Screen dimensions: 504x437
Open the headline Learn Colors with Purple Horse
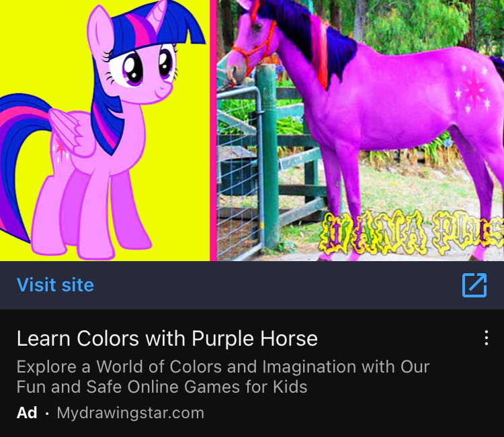pos(167,338)
